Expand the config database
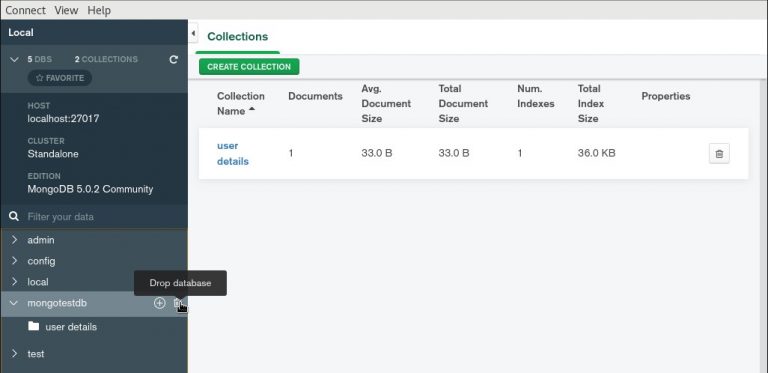This screenshot has height=373, width=768. tap(14, 260)
